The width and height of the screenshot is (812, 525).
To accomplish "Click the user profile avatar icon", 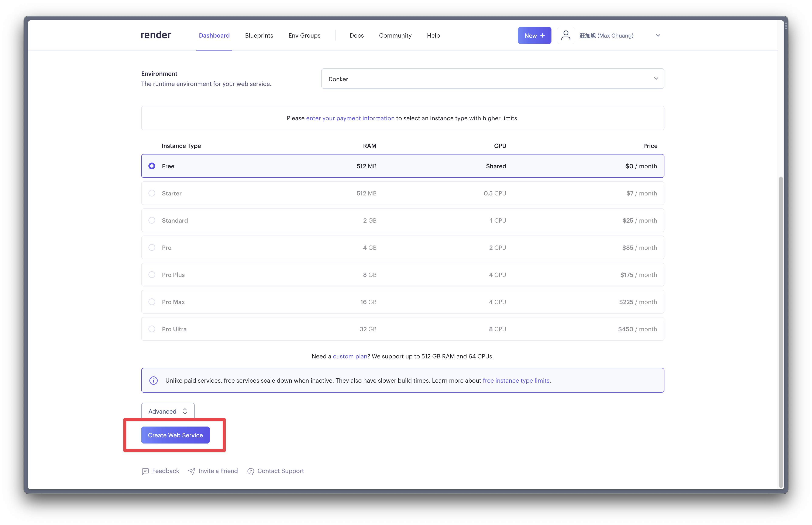I will [x=566, y=35].
